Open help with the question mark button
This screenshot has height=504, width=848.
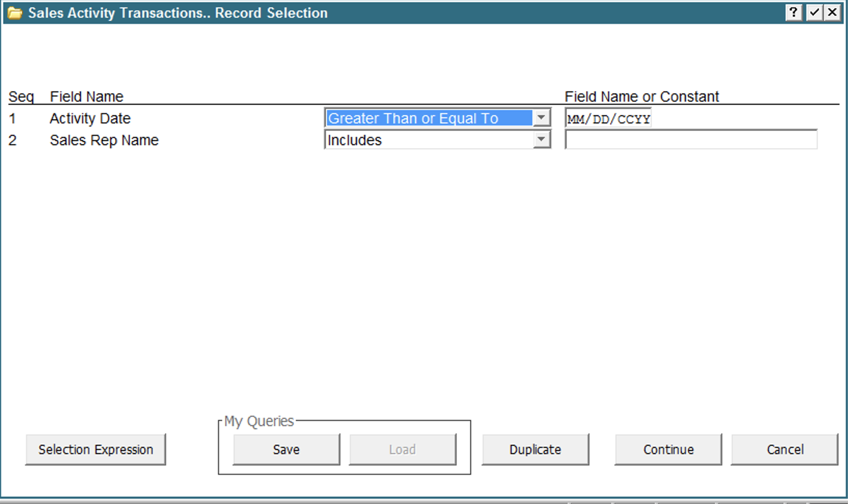[793, 12]
